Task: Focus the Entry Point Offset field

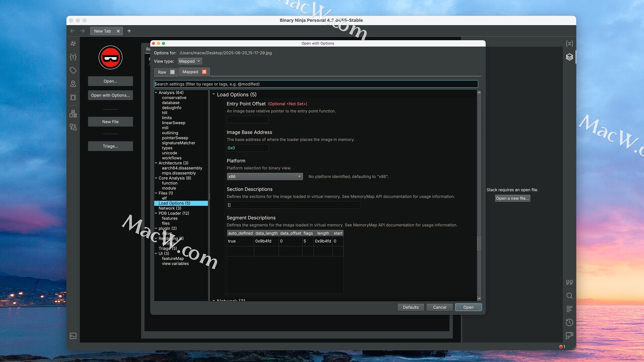Action: (x=248, y=119)
